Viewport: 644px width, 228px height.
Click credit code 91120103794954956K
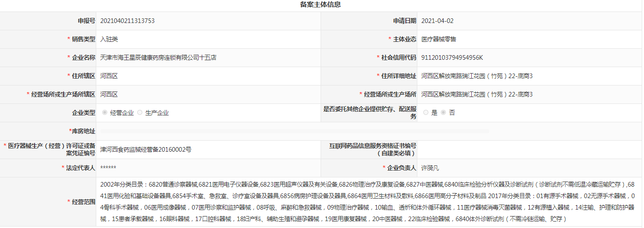coord(452,58)
